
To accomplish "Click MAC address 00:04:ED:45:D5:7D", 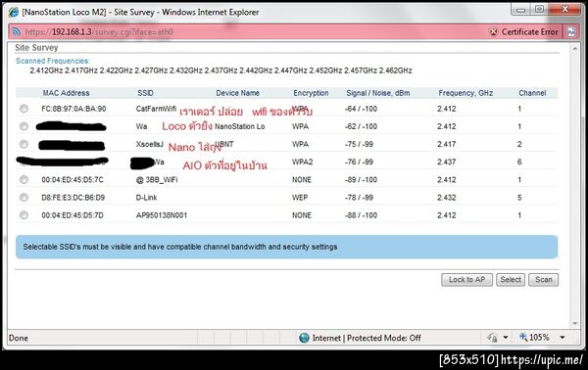I will [x=73, y=215].
